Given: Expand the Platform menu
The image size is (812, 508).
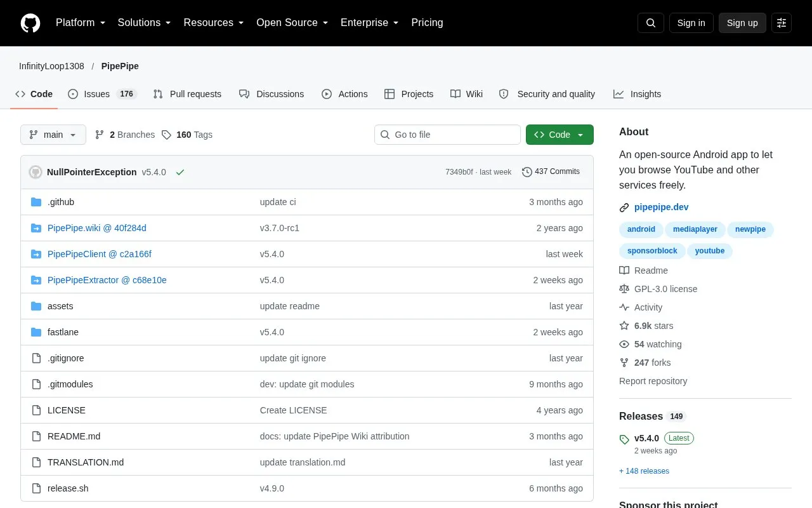Looking at the screenshot, I should 81,23.
